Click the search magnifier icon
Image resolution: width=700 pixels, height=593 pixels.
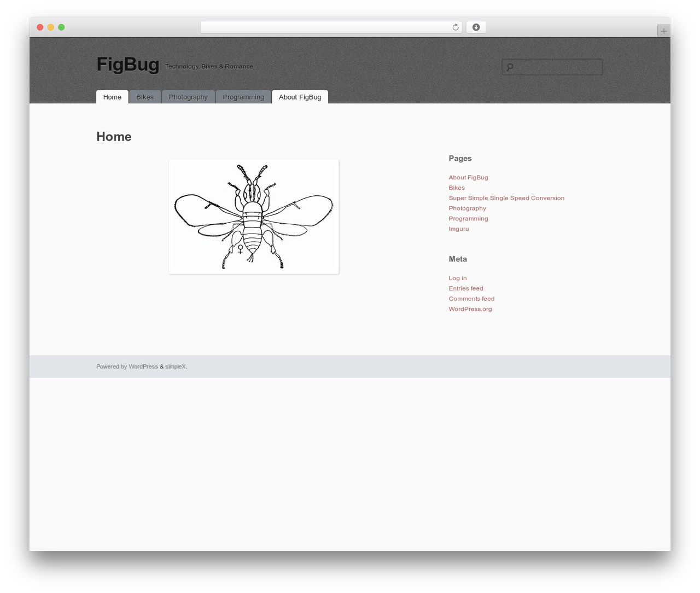tap(510, 67)
